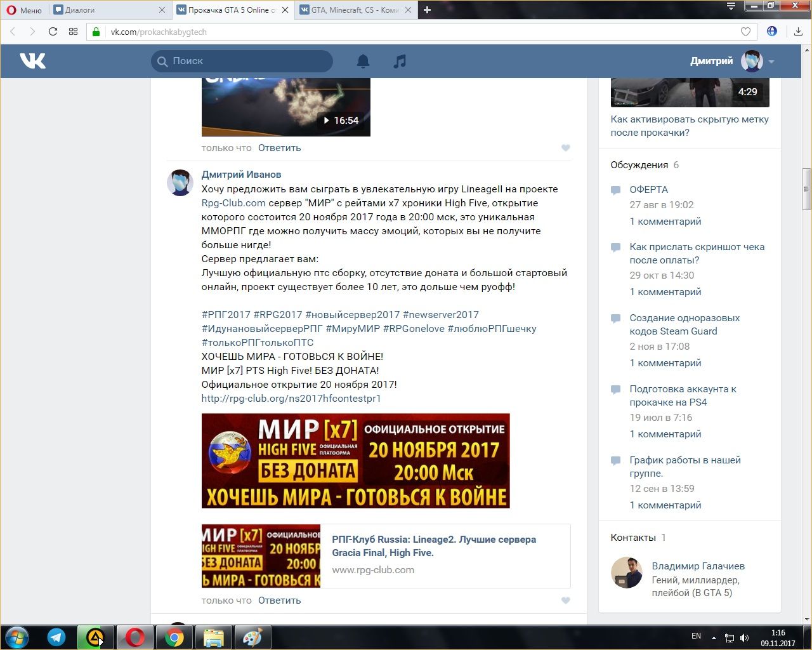Play the 4:29 sidebar video
This screenshot has width=812, height=650.
(690, 93)
